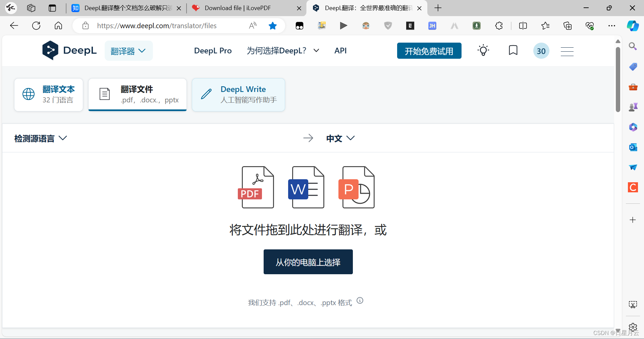Click sidebar screenshot icon
The image size is (644, 339).
tap(633, 304)
